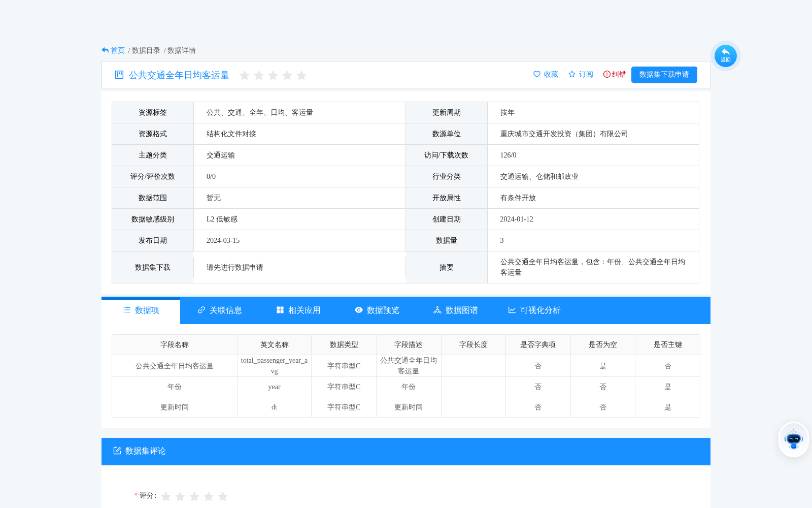The width and height of the screenshot is (812, 508).
Task: Select first star in the title rating
Action: (x=245, y=75)
